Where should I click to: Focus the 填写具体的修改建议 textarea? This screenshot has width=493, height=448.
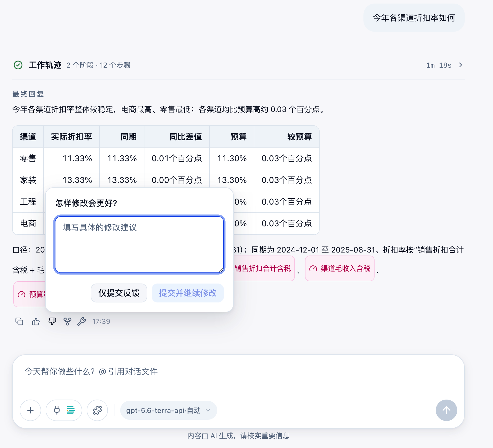click(139, 244)
